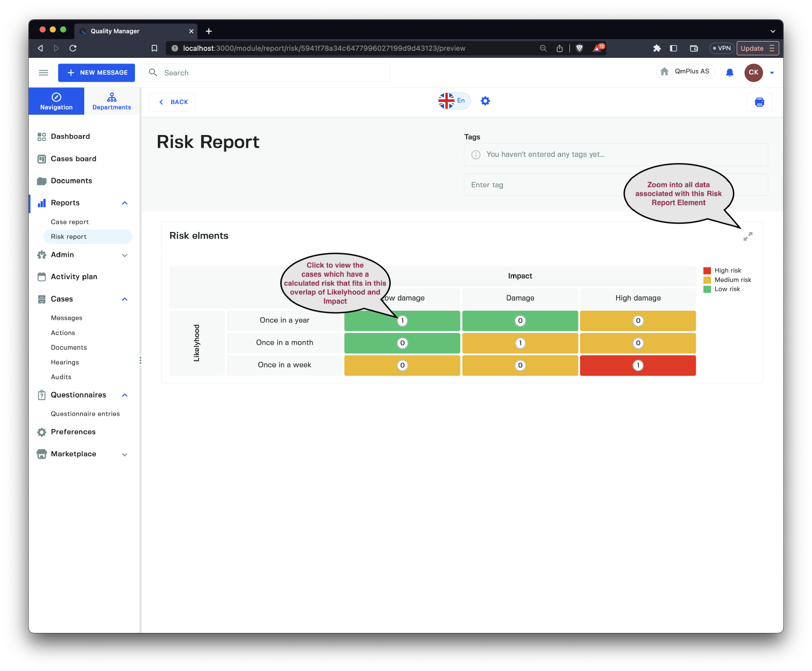Image resolution: width=812 pixels, height=671 pixels.
Task: Click the notification bell icon
Action: pos(729,73)
